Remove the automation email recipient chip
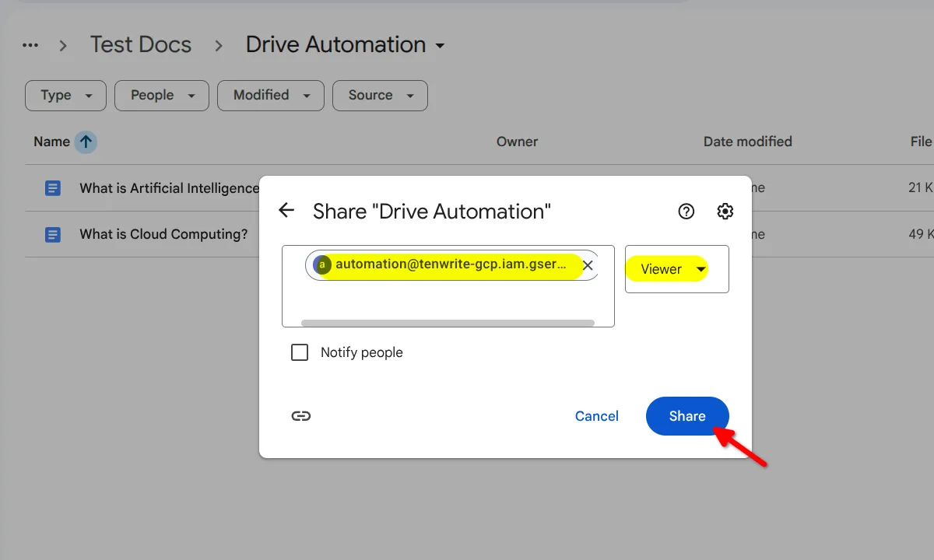The height and width of the screenshot is (560, 934). pos(588,264)
